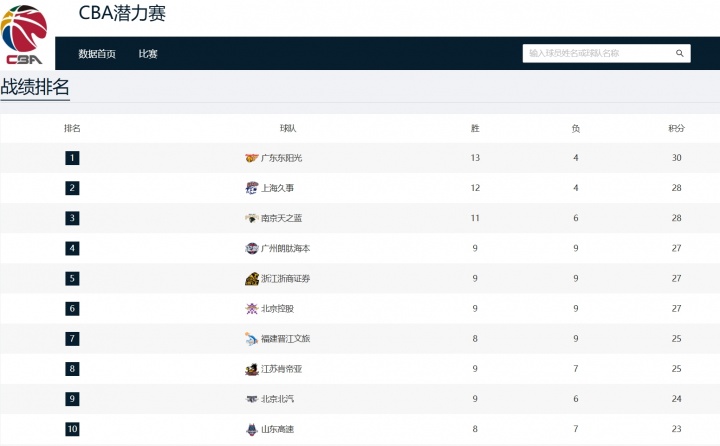Click the 北京控股 team logo
Screen dimensions: 720x446
coord(252,309)
